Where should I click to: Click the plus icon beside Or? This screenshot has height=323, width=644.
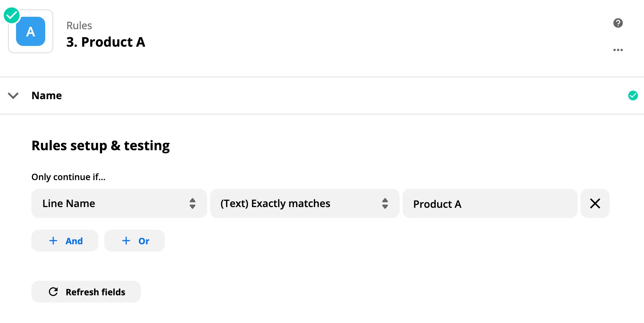pyautogui.click(x=126, y=241)
